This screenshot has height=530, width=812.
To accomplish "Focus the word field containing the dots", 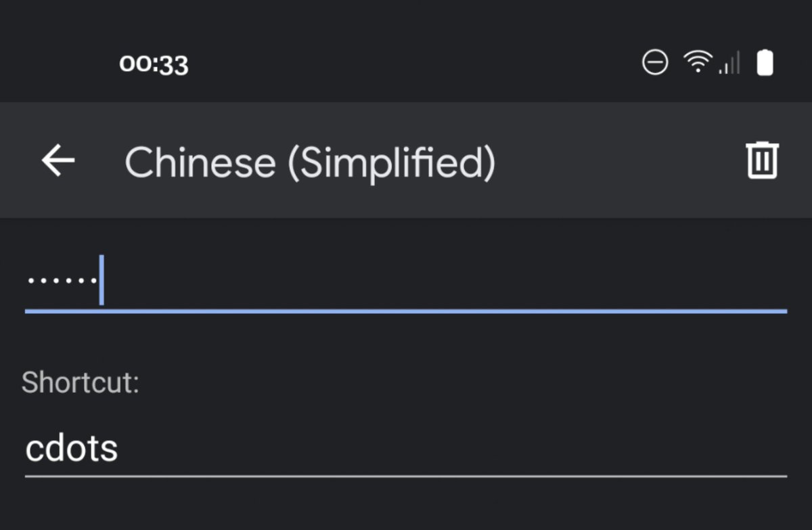I will tap(406, 280).
